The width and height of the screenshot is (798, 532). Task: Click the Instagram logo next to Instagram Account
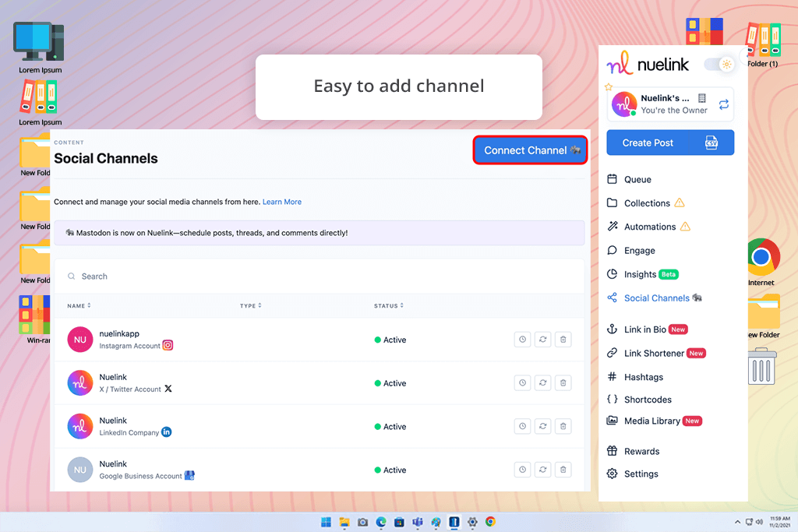click(168, 345)
